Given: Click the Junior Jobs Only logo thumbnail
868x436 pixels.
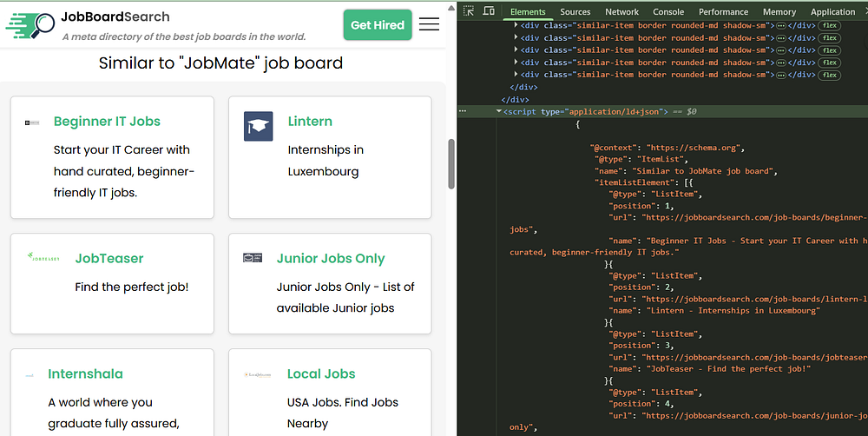Looking at the screenshot, I should click(253, 258).
